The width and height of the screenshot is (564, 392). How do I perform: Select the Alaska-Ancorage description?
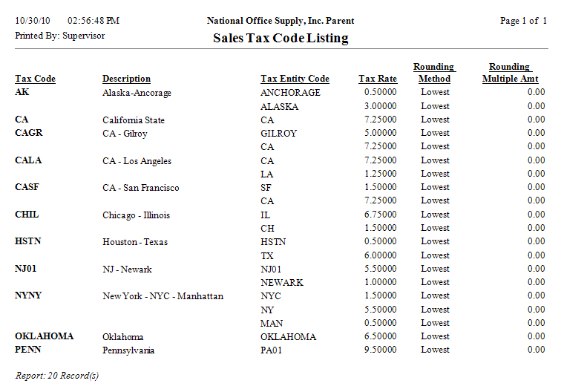click(x=137, y=93)
